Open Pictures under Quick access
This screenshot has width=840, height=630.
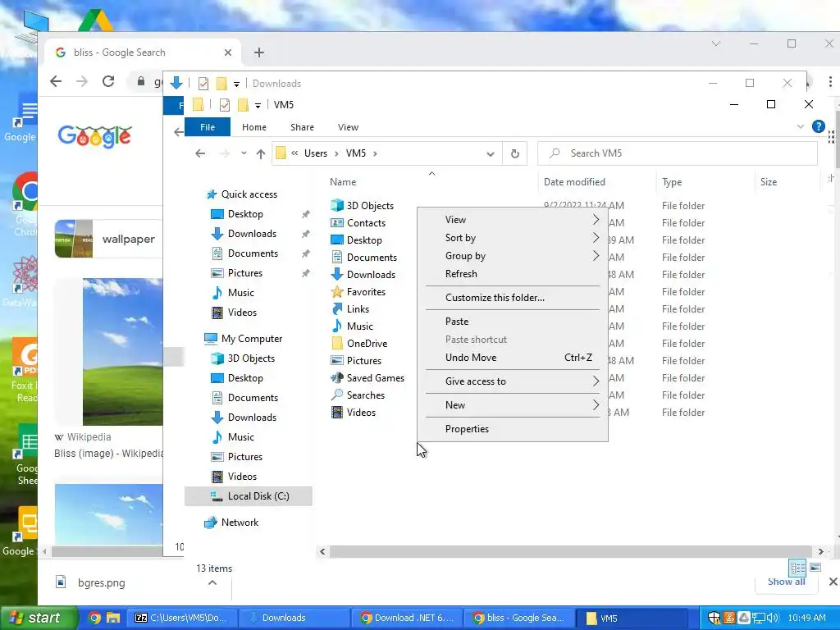point(244,273)
